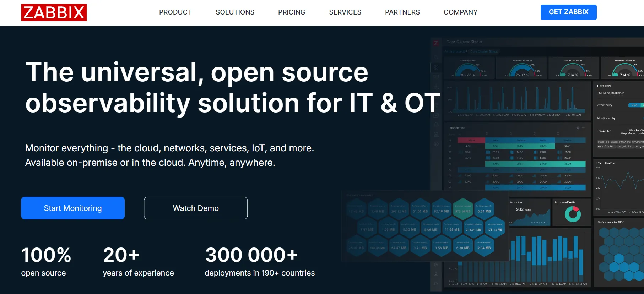Click the 'years of experience' label
Image resolution: width=644 pixels, height=294 pixels.
[139, 273]
